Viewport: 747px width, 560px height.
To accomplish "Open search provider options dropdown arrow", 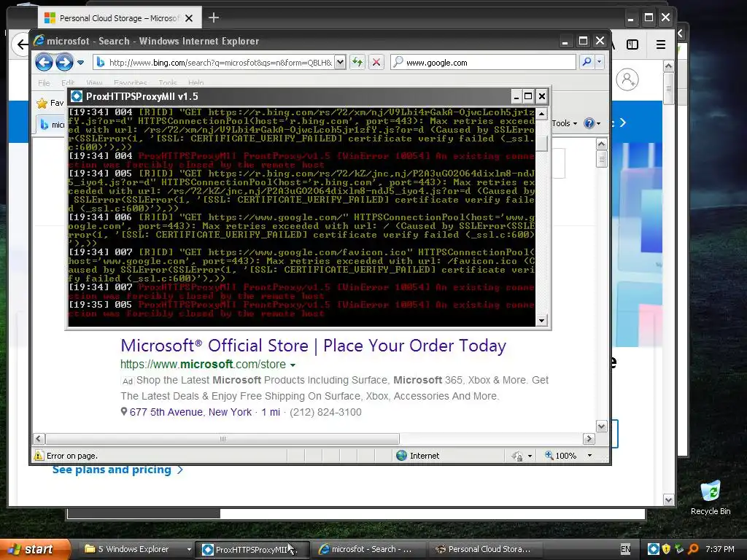I will pyautogui.click(x=600, y=62).
